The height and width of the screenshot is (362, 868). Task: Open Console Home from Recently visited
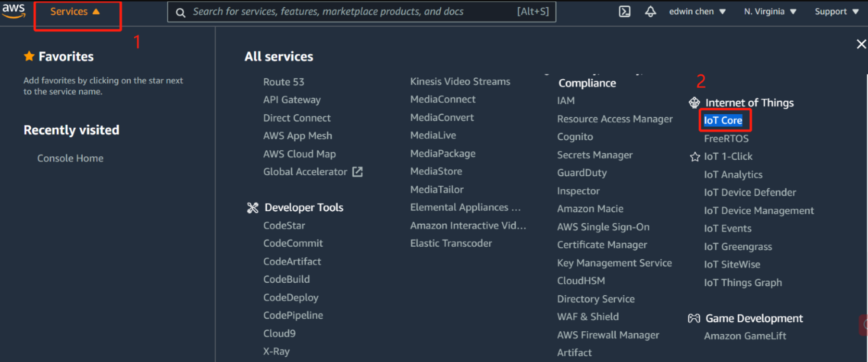[x=70, y=158]
